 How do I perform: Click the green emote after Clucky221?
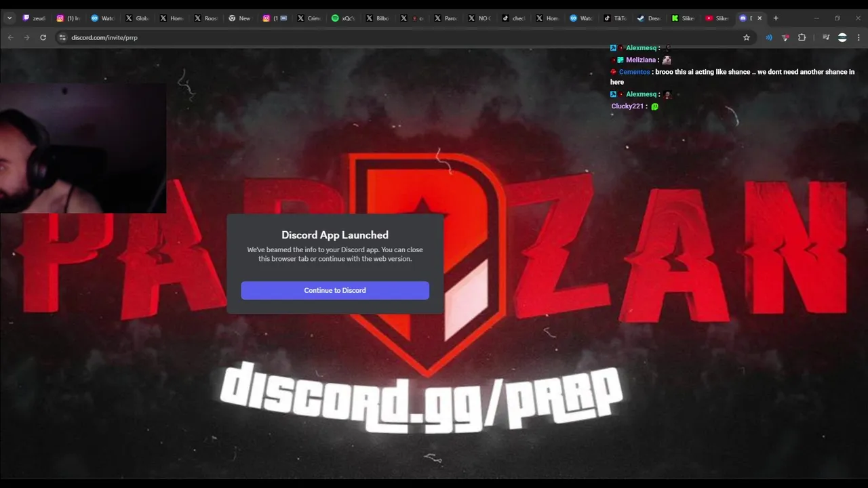coord(654,106)
